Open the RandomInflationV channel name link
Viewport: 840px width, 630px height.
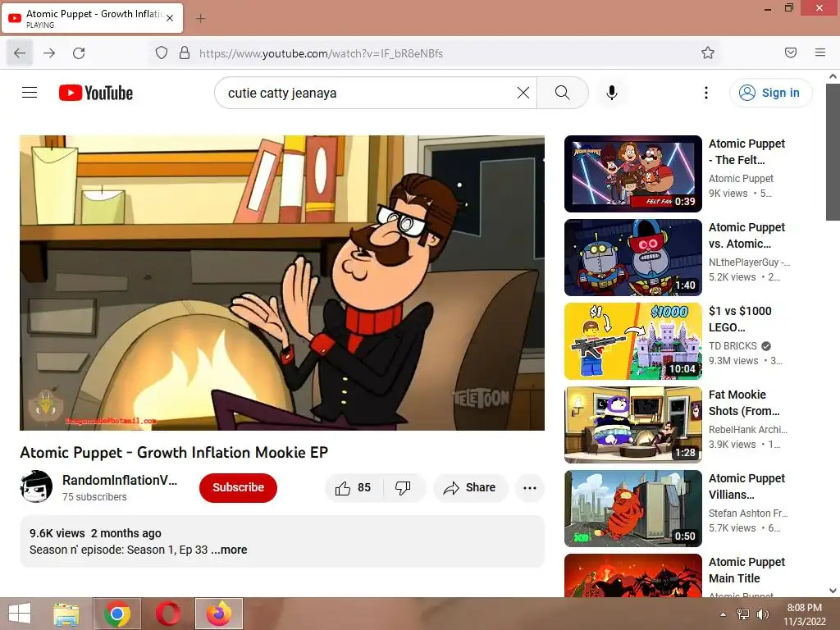pyautogui.click(x=120, y=481)
